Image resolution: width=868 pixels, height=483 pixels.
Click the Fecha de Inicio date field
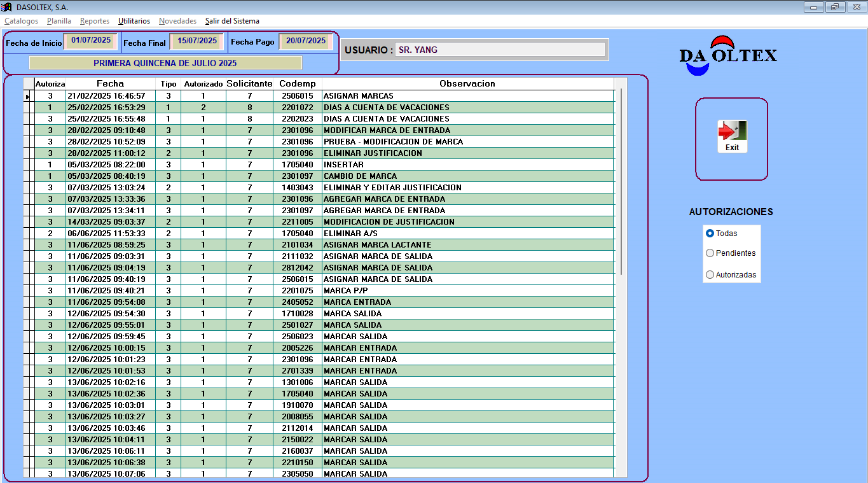91,41
